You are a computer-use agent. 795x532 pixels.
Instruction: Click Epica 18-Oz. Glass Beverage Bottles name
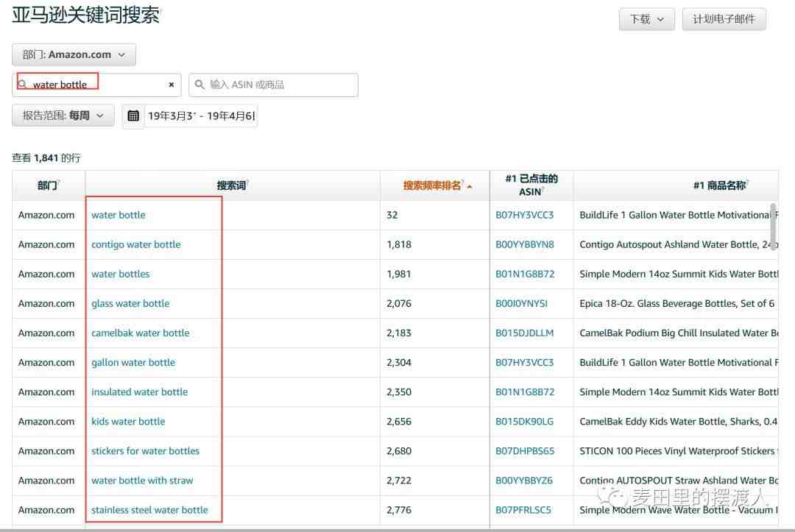click(x=677, y=303)
